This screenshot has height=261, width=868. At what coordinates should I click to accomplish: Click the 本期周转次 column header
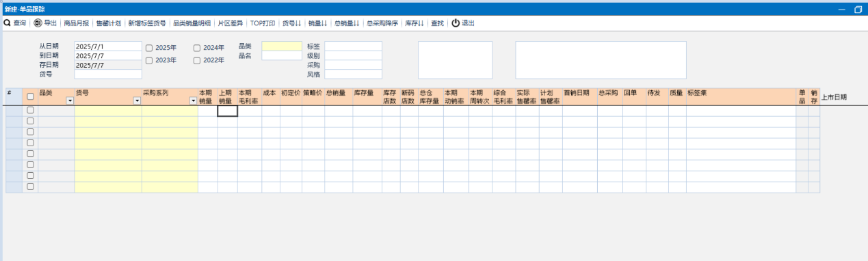click(x=480, y=96)
